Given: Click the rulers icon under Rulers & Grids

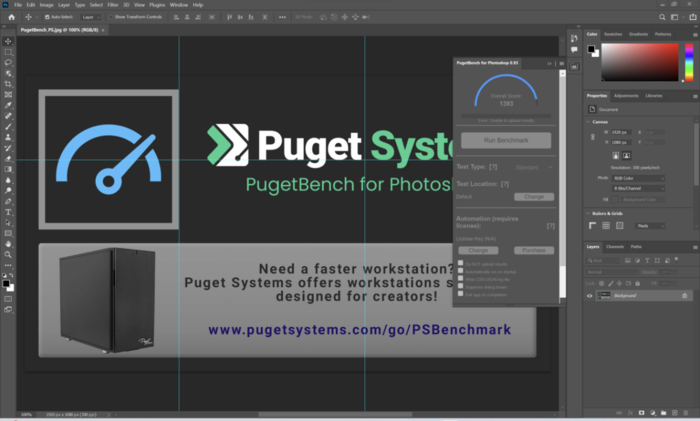Looking at the screenshot, I should [x=592, y=226].
